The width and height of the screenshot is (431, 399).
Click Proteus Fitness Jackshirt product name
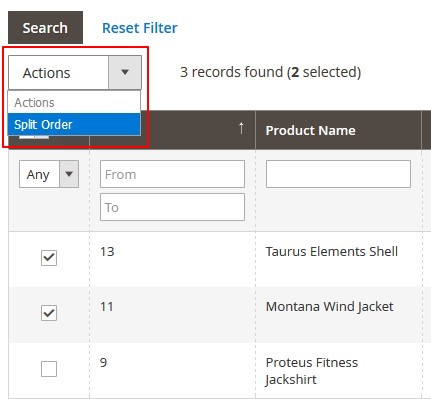click(312, 371)
